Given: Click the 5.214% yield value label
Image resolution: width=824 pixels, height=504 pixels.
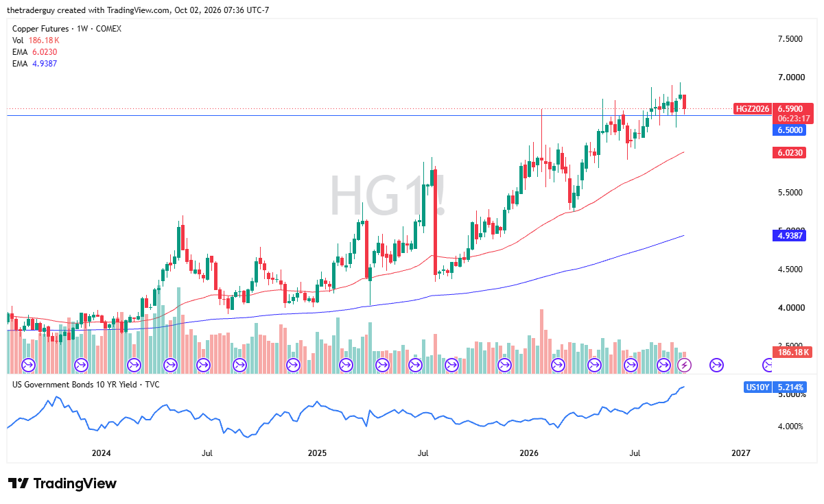Looking at the screenshot, I should [x=791, y=387].
